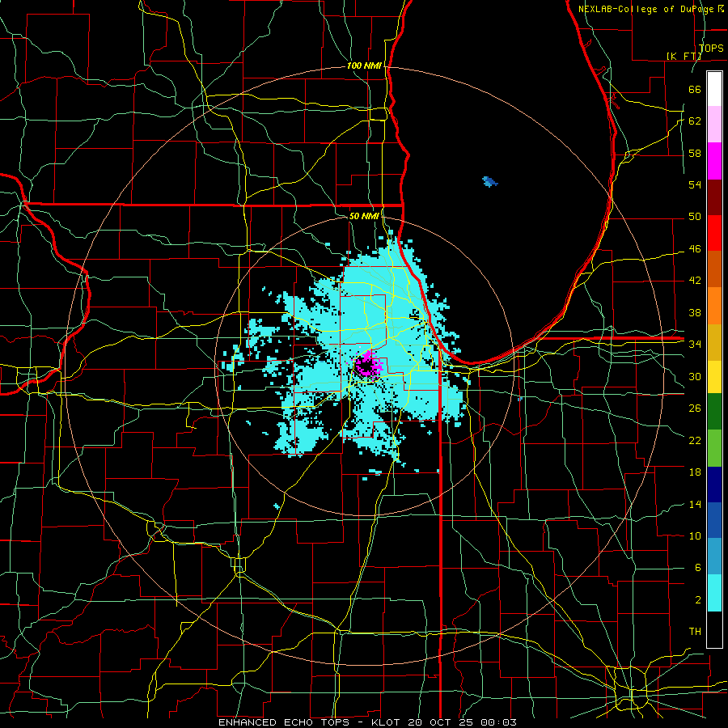Click the bright red 46-50 legend swatch
Viewport: 728px width, 728px height.
coord(714,233)
